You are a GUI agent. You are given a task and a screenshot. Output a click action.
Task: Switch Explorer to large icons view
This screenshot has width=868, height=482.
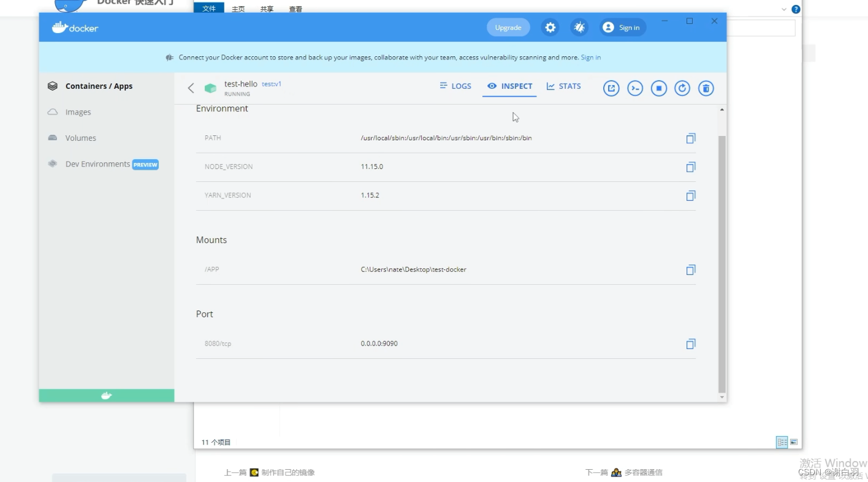794,442
